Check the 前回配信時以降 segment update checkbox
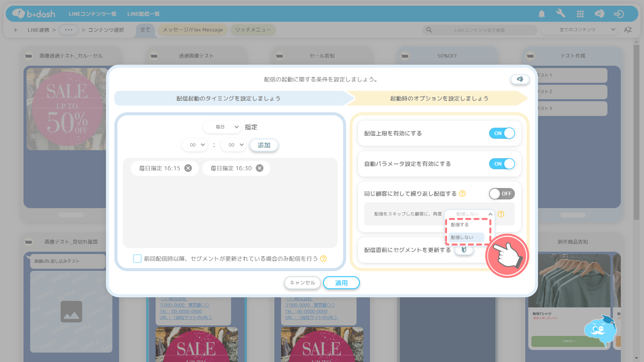This screenshot has width=644, height=362. point(137,258)
